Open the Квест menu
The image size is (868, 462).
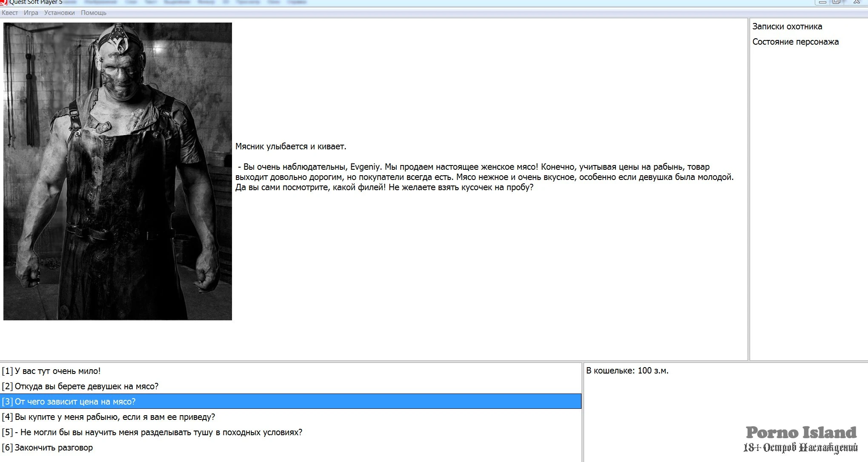10,13
